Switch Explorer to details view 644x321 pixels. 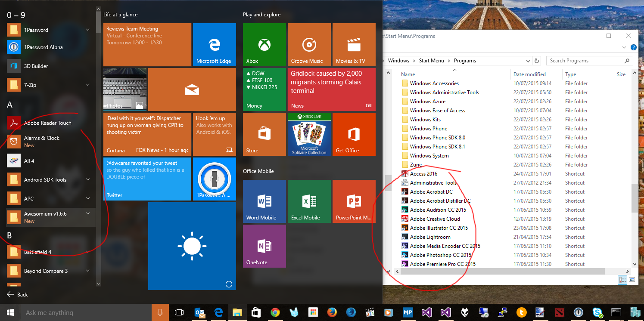click(x=622, y=280)
